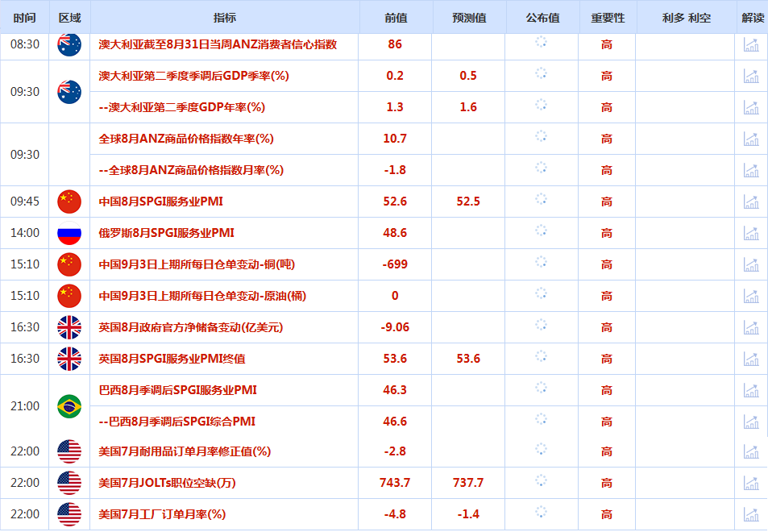768x532 pixels.
Task: Click Australia flag in the 08:30 row
Action: coord(69,44)
